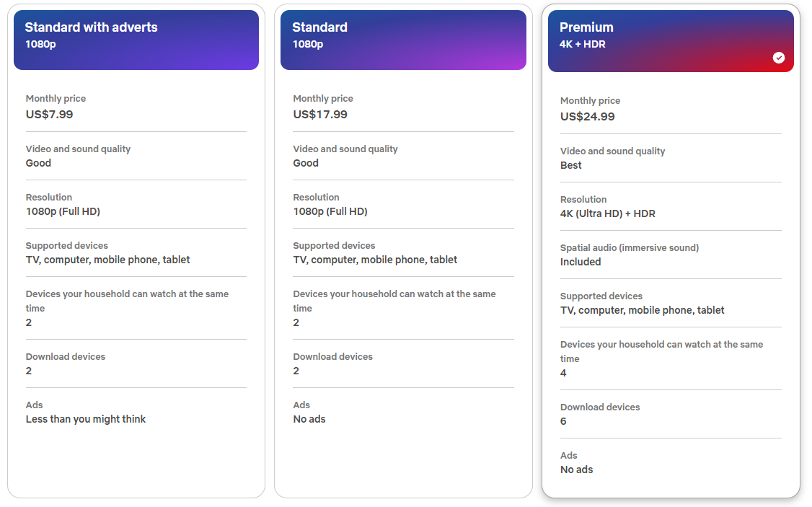
Task: Click Premium's simultaneous devices value 4
Action: click(563, 373)
